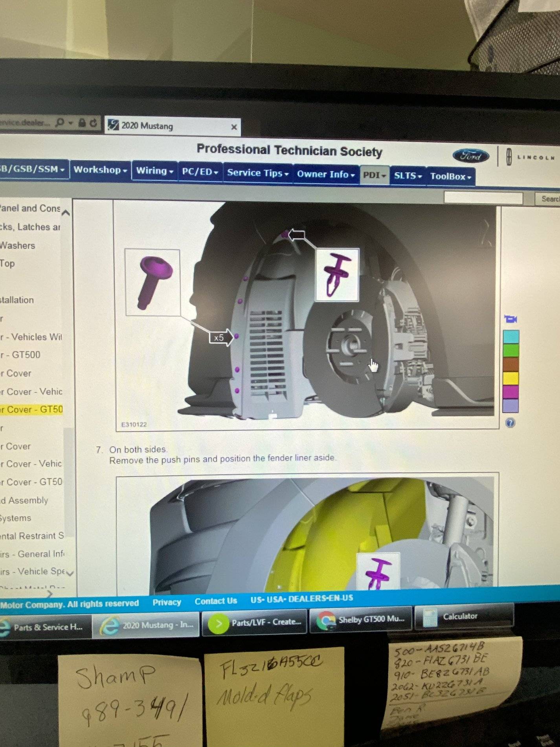This screenshot has height=747, width=560.
Task: Click the Search button
Action: point(548,199)
